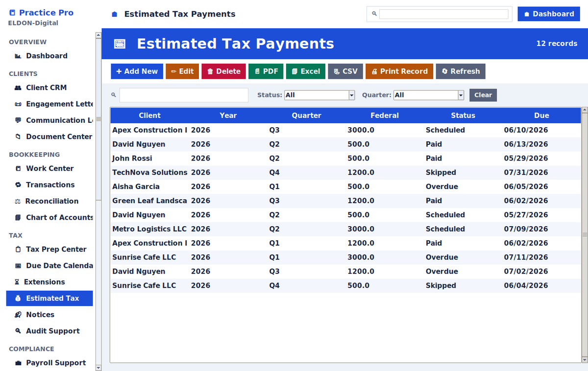Click the top search bar magnifier icon

pyautogui.click(x=374, y=14)
